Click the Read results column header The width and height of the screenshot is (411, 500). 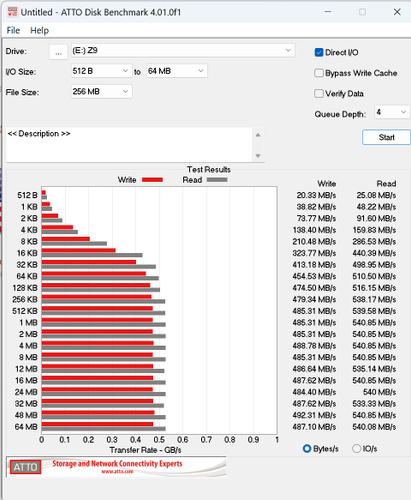click(386, 184)
